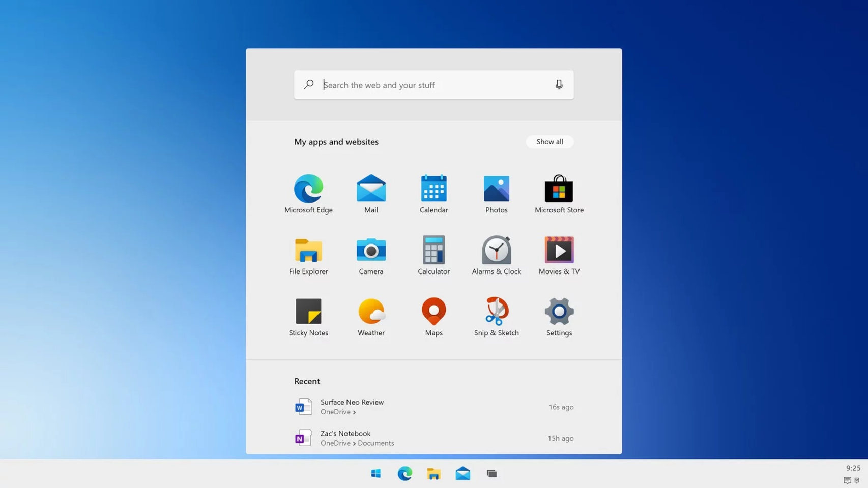
Task: Click Show all to view more apps
Action: pyautogui.click(x=549, y=142)
